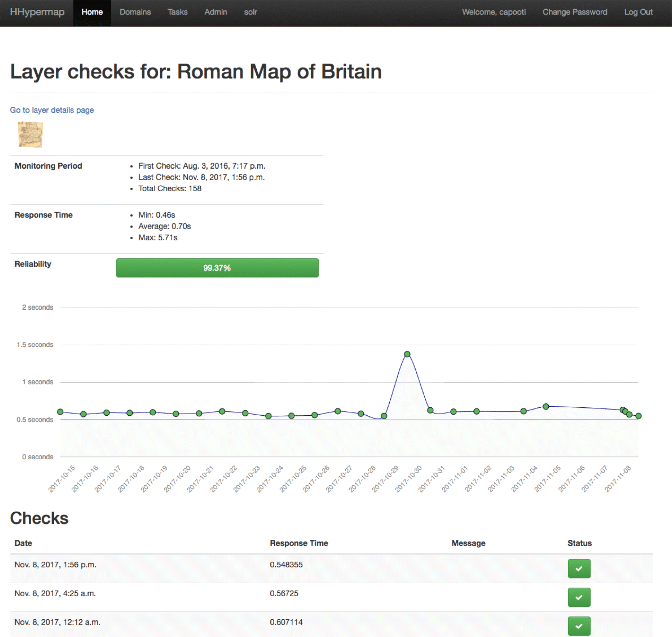The height and width of the screenshot is (637, 672).
Task: Click the green 99.37% reliability bar
Action: pos(217,267)
